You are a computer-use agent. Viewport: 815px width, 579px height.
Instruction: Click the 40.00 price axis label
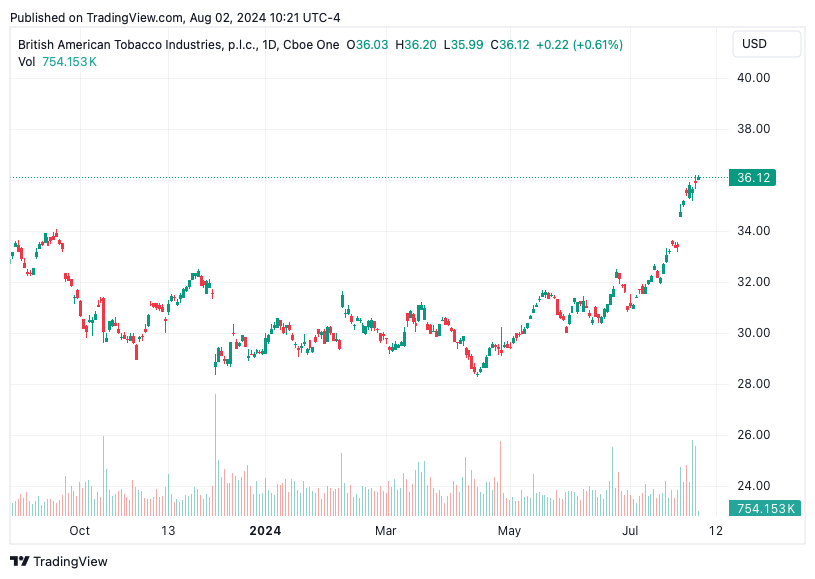click(x=753, y=78)
